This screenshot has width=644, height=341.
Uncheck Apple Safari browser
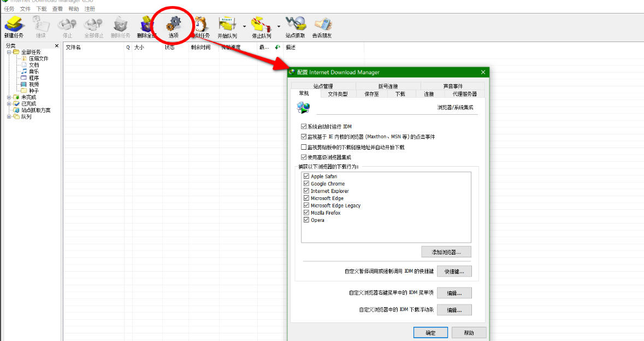tap(306, 177)
